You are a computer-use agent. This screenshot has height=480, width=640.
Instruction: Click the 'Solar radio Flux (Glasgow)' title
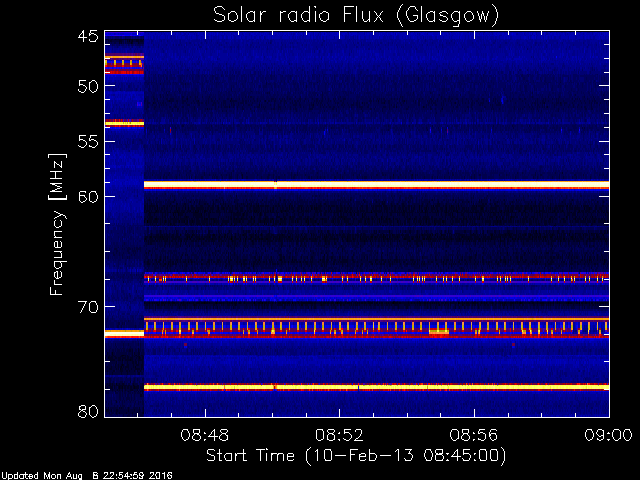tap(356, 16)
